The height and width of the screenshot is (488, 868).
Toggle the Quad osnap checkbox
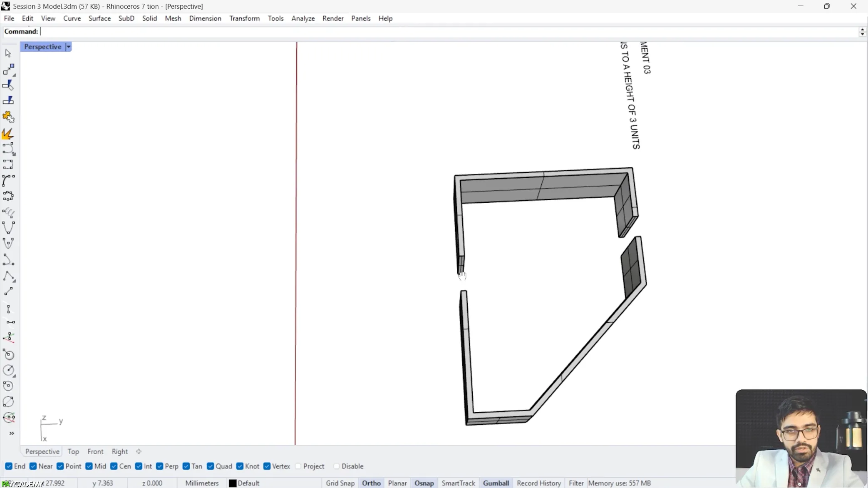[211, 466]
